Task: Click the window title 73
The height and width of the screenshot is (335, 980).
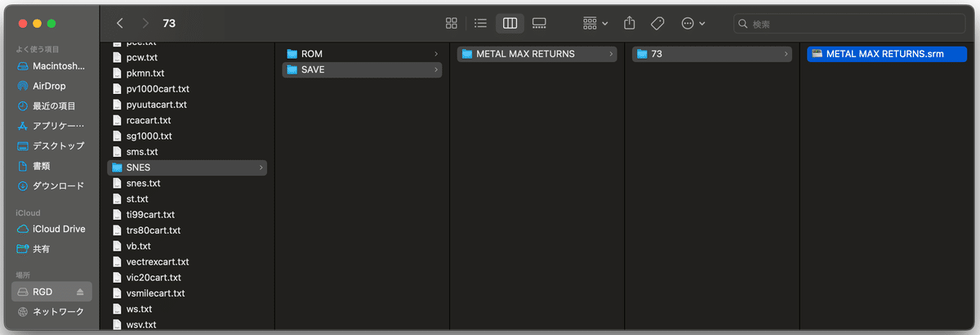Action: pyautogui.click(x=169, y=24)
